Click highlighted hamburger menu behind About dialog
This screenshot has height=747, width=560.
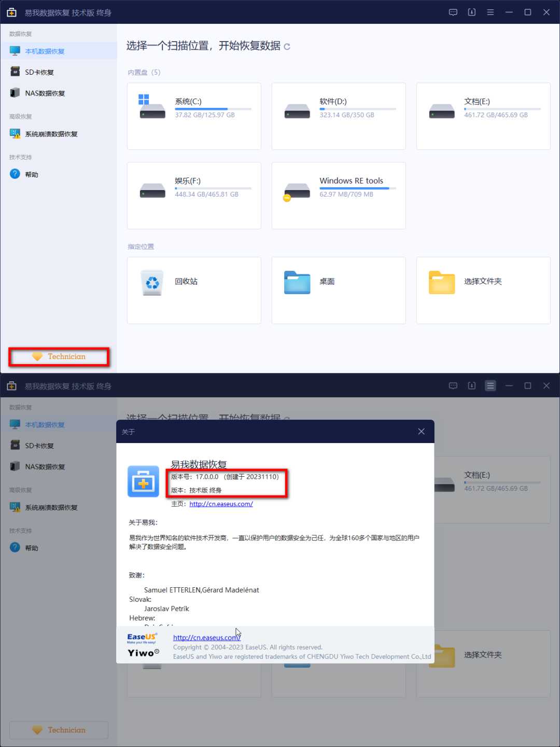coord(490,386)
